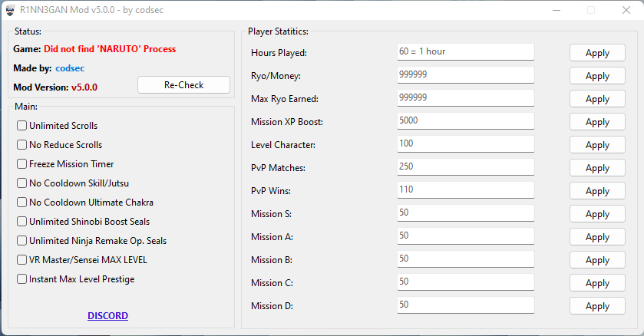Apply the Ryo/Money value
This screenshot has width=644, height=336.
tap(597, 76)
